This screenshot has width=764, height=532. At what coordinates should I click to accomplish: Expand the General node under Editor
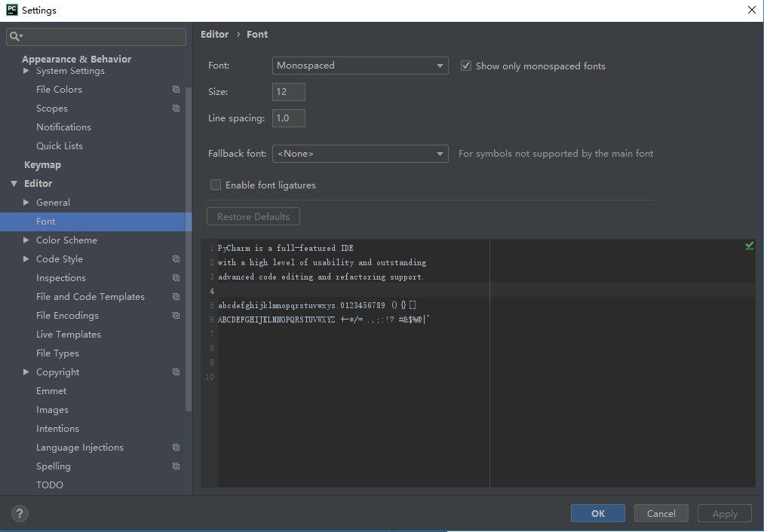pos(26,203)
